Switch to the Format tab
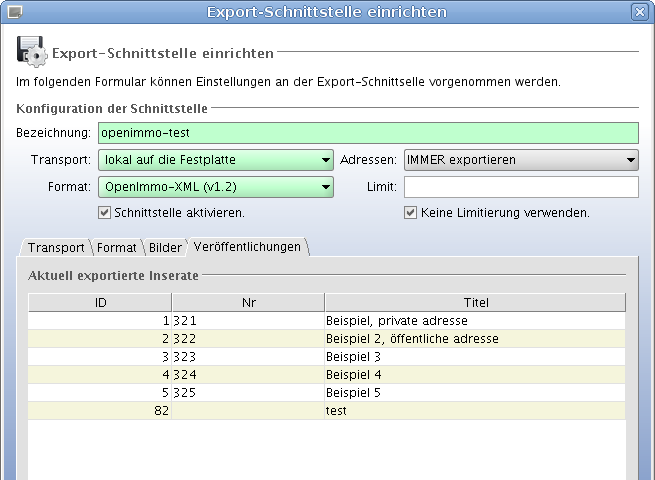The image size is (655, 480). [116, 248]
